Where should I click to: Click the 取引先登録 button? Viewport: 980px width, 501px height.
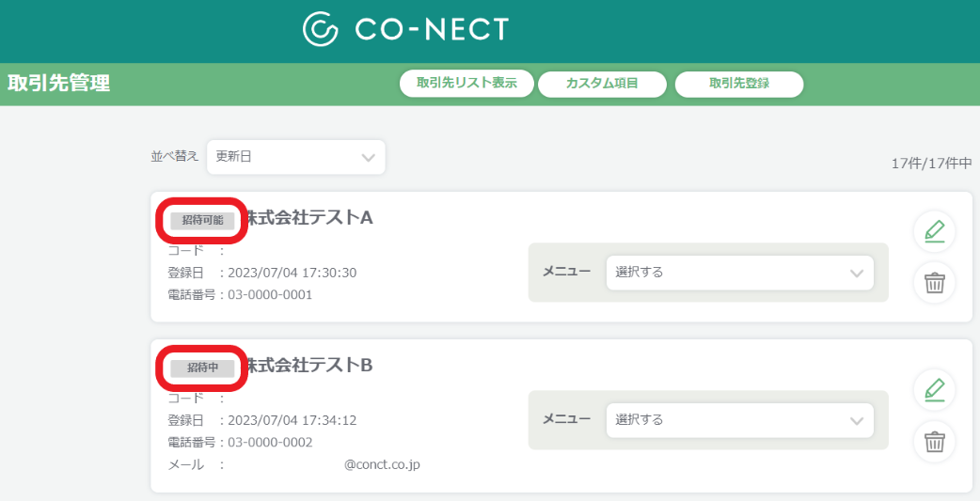[738, 85]
